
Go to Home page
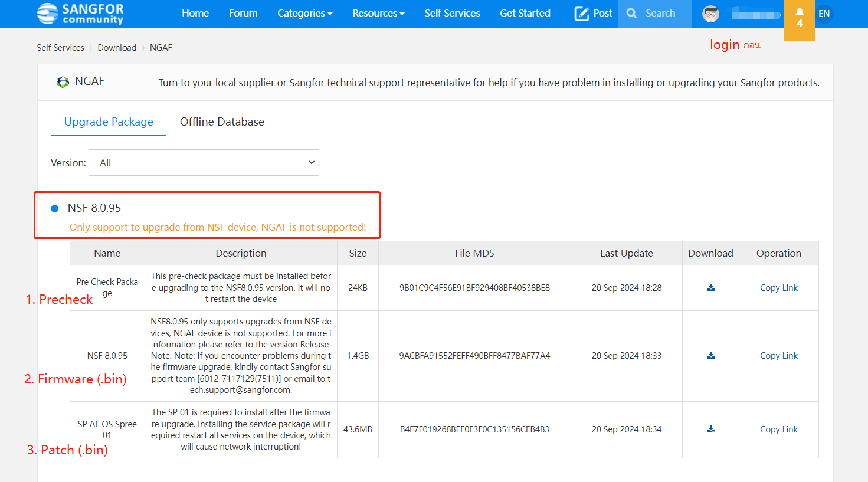point(195,13)
